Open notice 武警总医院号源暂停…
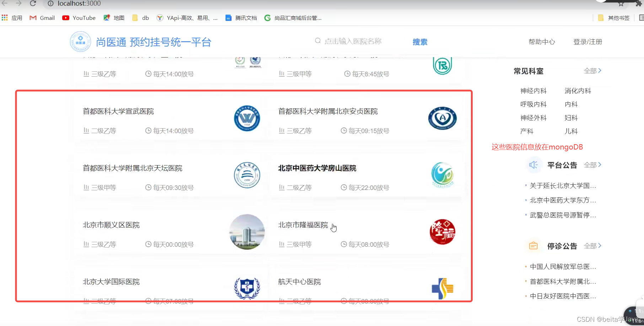 (563, 215)
